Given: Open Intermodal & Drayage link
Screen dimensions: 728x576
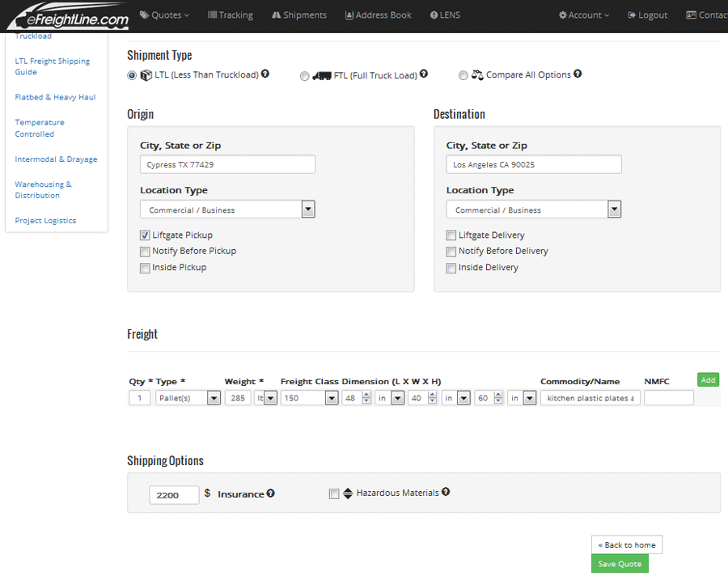Looking at the screenshot, I should click(x=56, y=159).
